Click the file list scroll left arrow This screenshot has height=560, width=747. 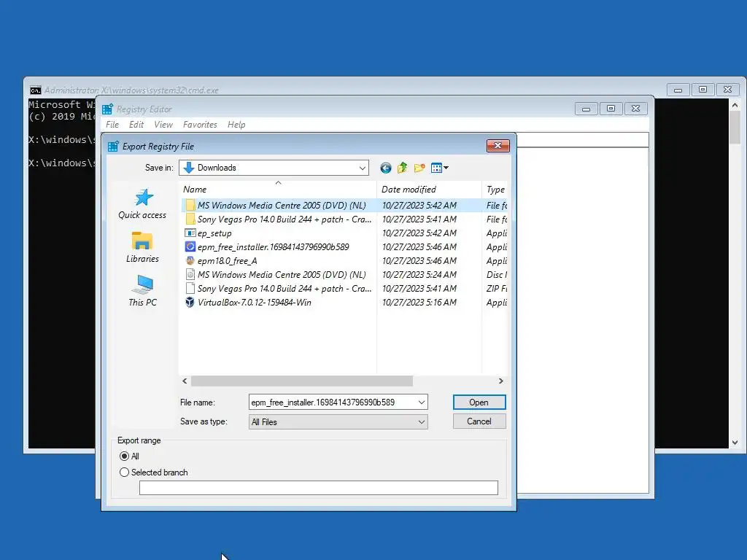185,381
